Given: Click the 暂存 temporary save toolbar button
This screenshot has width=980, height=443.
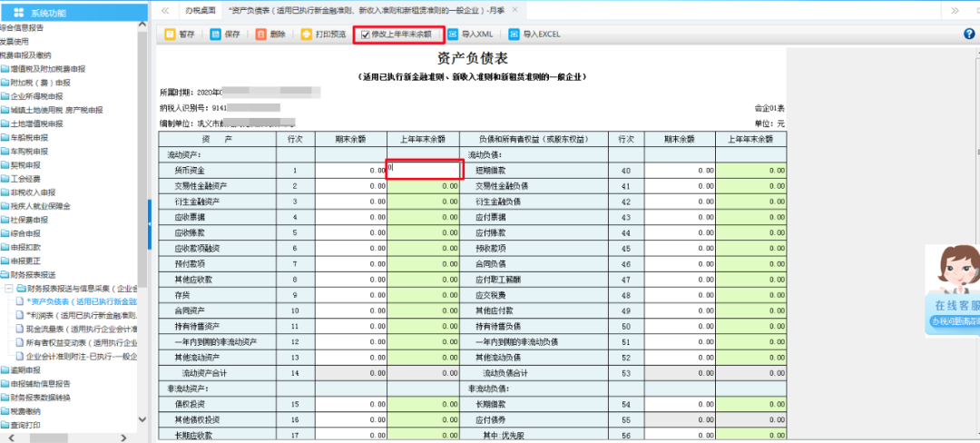Looking at the screenshot, I should click(179, 34).
